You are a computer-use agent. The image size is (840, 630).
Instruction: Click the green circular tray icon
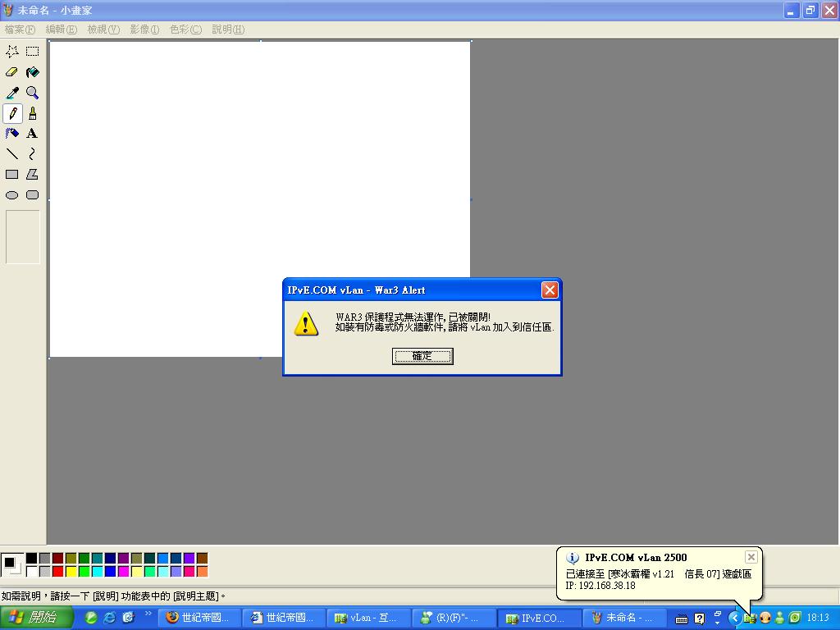pos(795,618)
